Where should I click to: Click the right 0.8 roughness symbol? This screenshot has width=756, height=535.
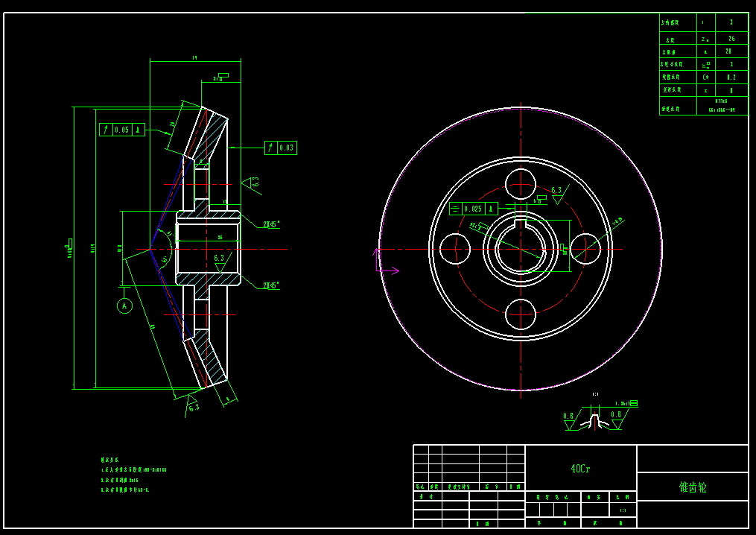(616, 420)
